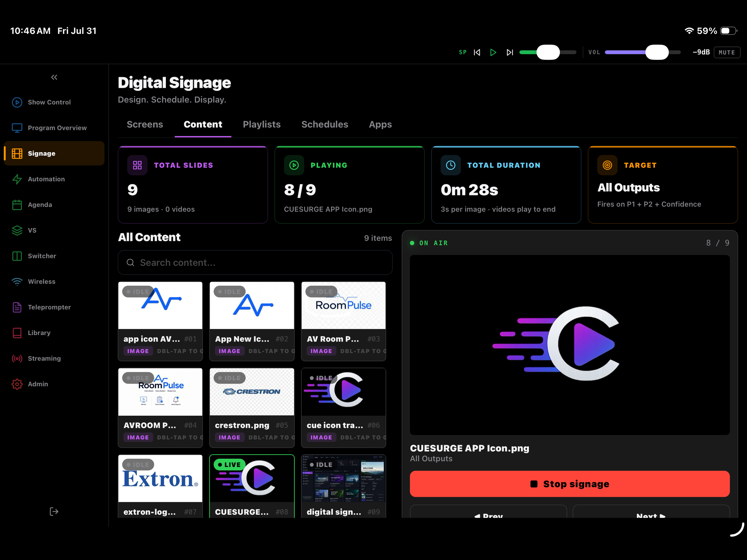This screenshot has height=560, width=747.
Task: Select the AV Room P... thumbnail #03
Action: [x=344, y=306]
